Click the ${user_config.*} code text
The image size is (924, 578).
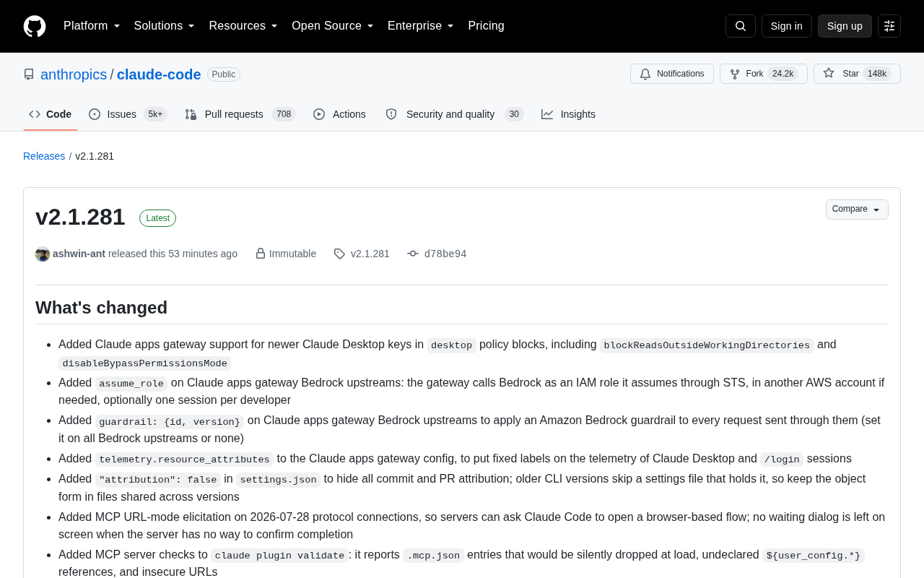[x=814, y=556]
